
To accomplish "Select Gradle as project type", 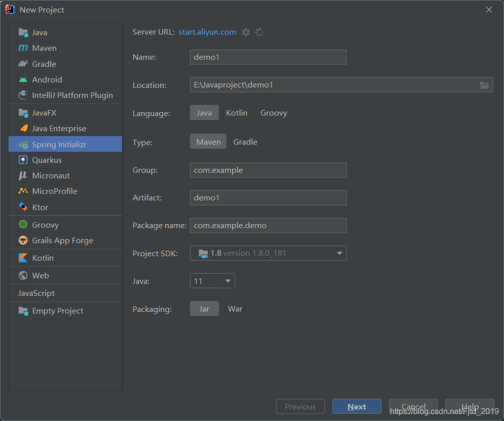I will [x=245, y=142].
